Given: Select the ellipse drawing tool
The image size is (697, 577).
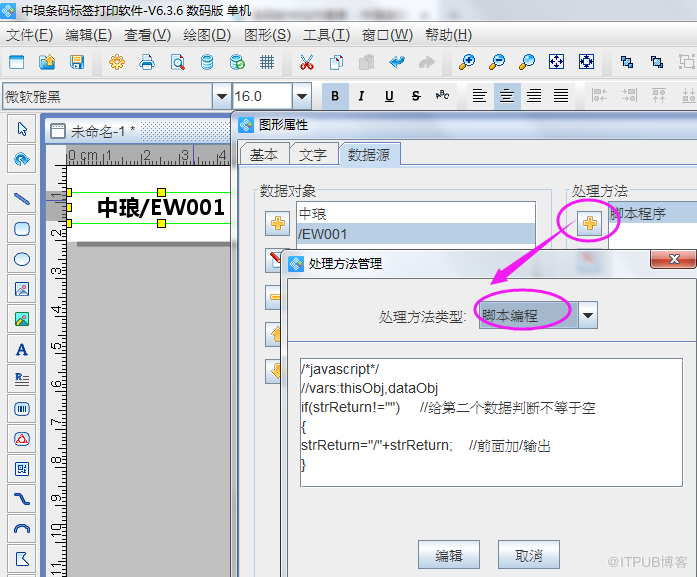Looking at the screenshot, I should pyautogui.click(x=22, y=259).
